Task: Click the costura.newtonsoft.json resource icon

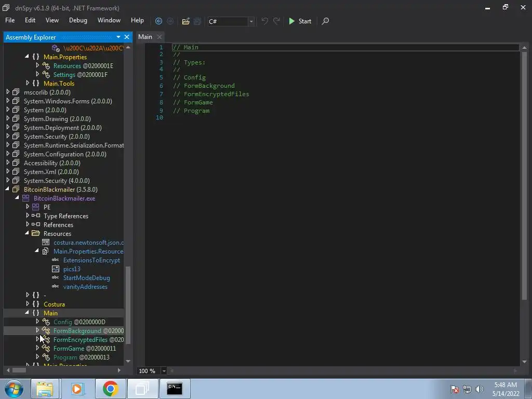Action: (46, 242)
